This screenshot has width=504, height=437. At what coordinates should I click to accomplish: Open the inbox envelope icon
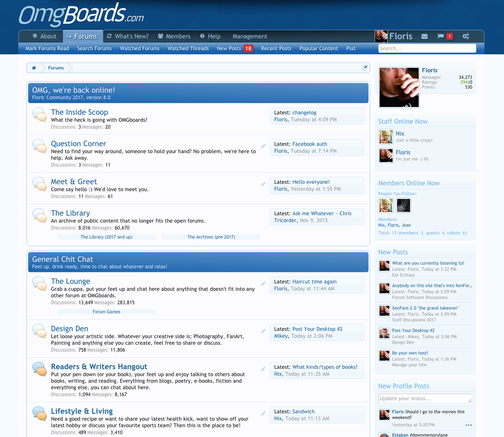[424, 36]
